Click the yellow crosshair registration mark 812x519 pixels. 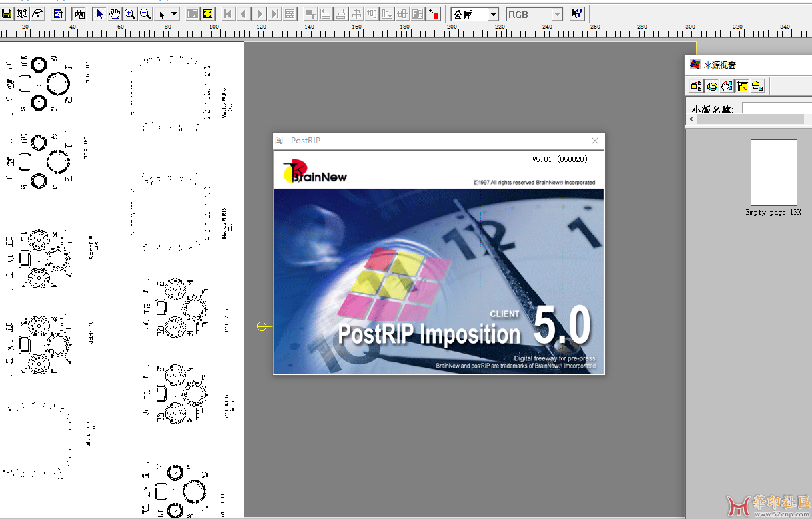[x=262, y=326]
